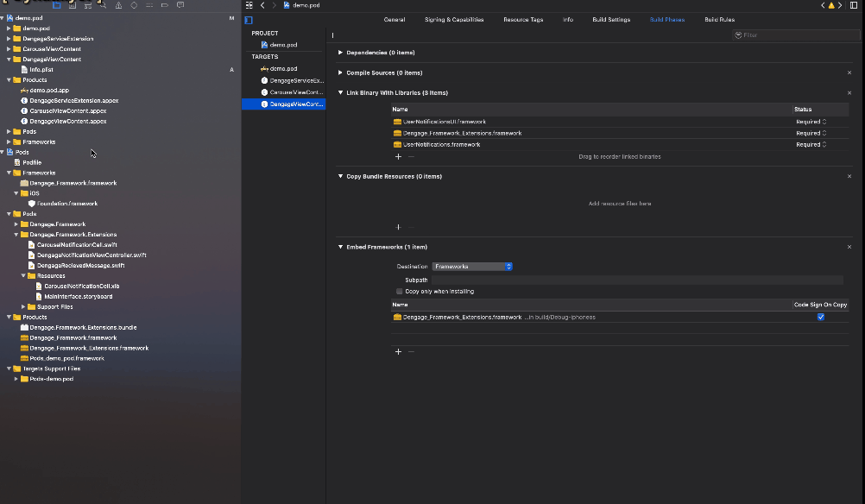Add framework with plus under Embed Frameworks
The width and height of the screenshot is (865, 504).
click(x=398, y=352)
